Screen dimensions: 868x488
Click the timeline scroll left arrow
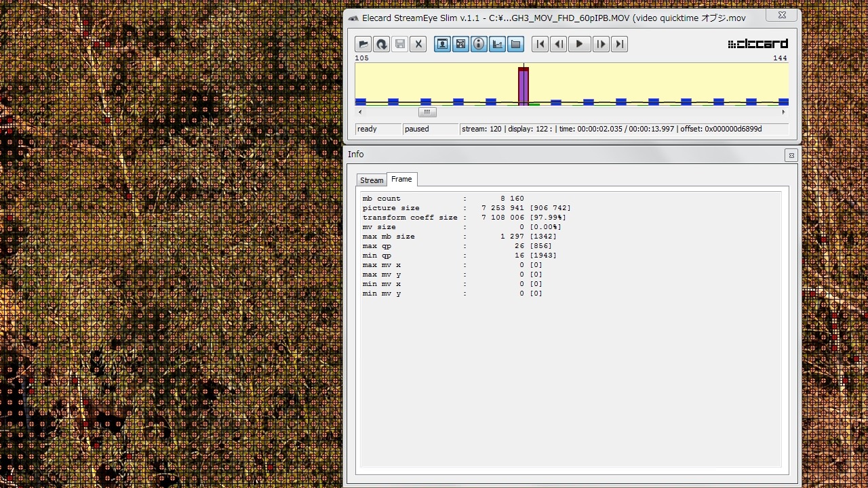click(x=360, y=112)
